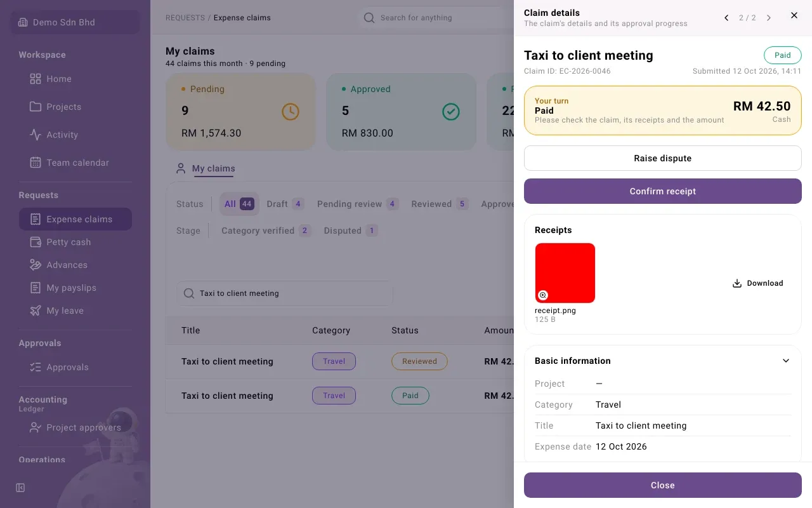Click the Reviewed status badge
Screen dimensions: 812x508
(x=419, y=361)
